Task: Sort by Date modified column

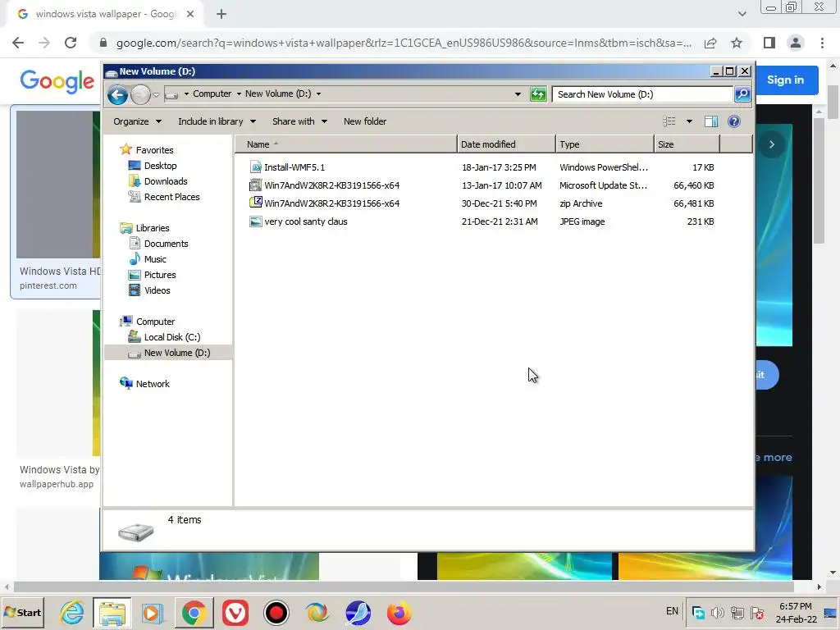Action: (506, 144)
